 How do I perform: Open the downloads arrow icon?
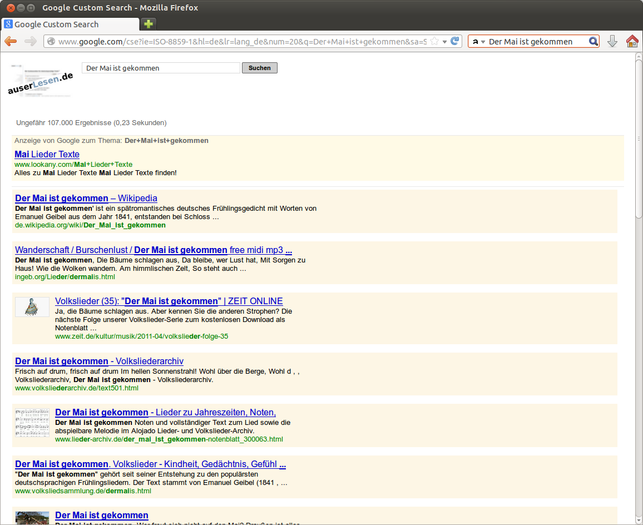point(612,41)
